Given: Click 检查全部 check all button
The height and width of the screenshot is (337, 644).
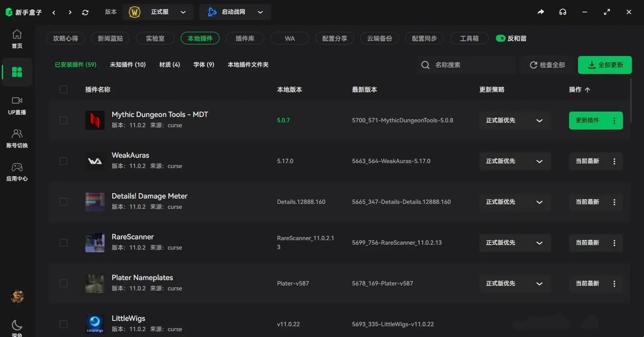Looking at the screenshot, I should tap(547, 65).
